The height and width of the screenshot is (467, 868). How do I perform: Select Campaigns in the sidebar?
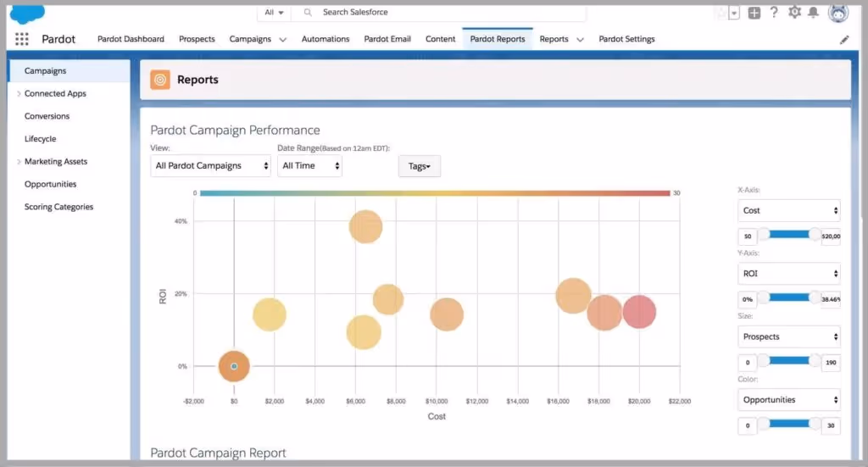(x=70, y=71)
